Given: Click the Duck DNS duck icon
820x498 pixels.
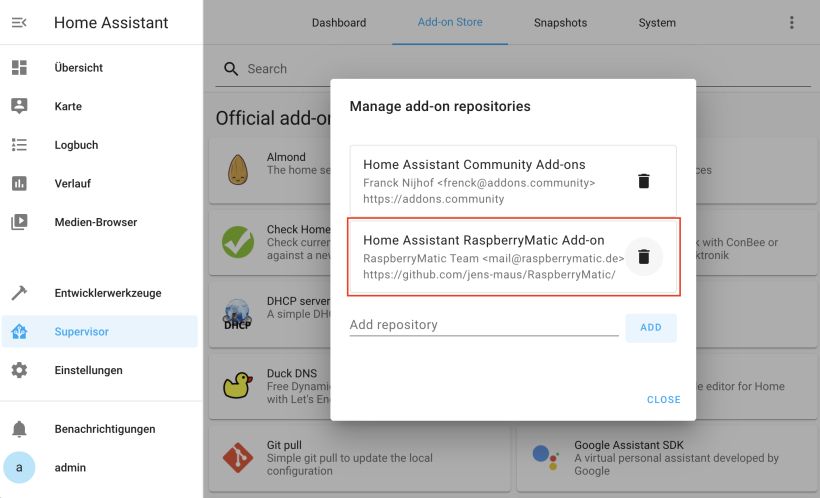Looking at the screenshot, I should (x=237, y=386).
